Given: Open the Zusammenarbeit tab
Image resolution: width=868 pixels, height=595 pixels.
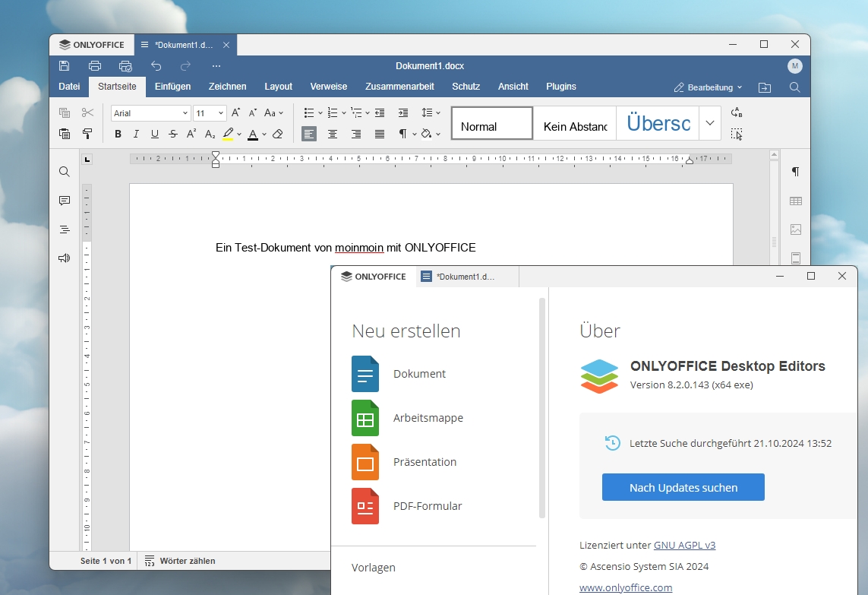Looking at the screenshot, I should pos(399,87).
